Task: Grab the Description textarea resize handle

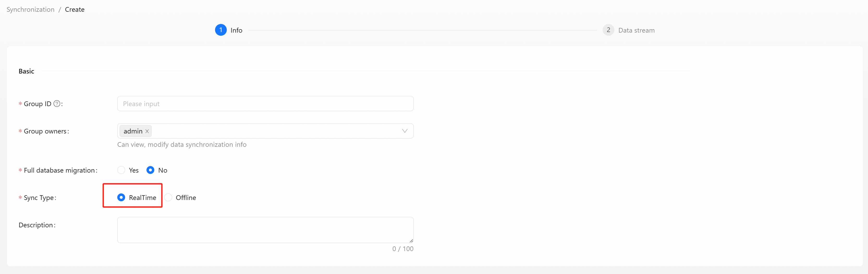Action: pyautogui.click(x=411, y=241)
